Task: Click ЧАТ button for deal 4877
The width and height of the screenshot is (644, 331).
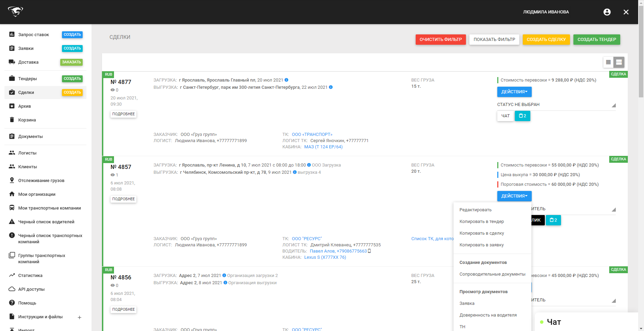Action: pos(505,116)
